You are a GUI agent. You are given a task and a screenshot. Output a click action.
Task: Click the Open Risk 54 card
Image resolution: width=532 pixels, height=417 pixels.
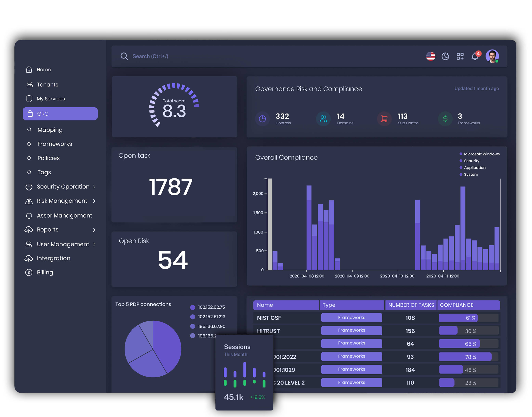(x=174, y=260)
